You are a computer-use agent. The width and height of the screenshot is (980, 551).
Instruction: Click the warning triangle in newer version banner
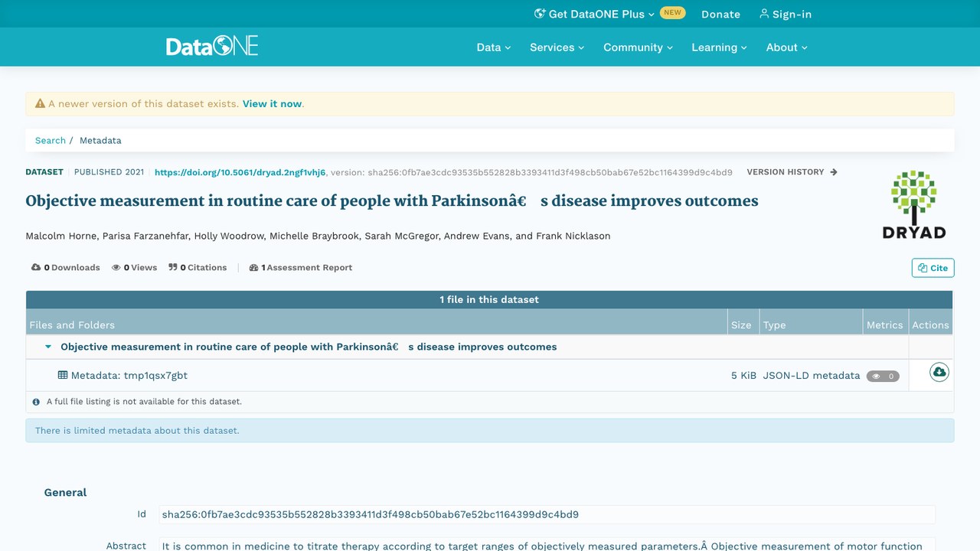pos(41,103)
